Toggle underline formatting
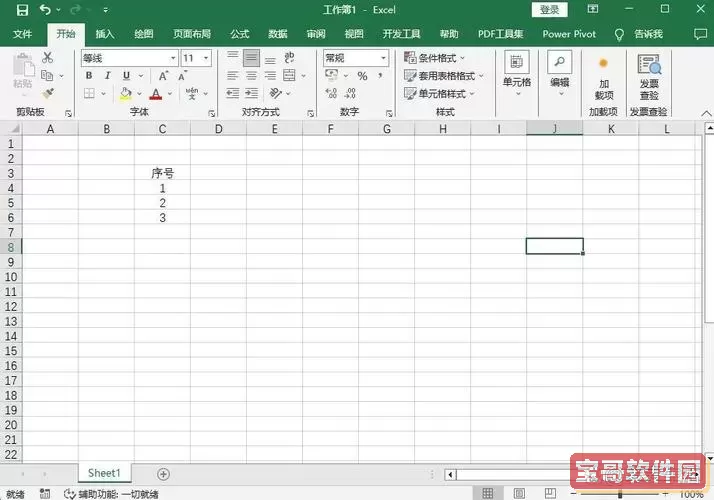 (126, 76)
